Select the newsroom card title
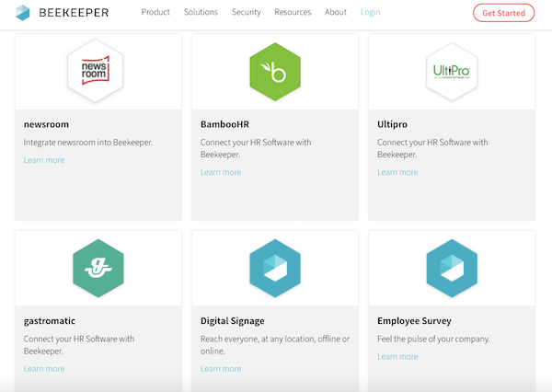The image size is (552, 392). point(47,124)
